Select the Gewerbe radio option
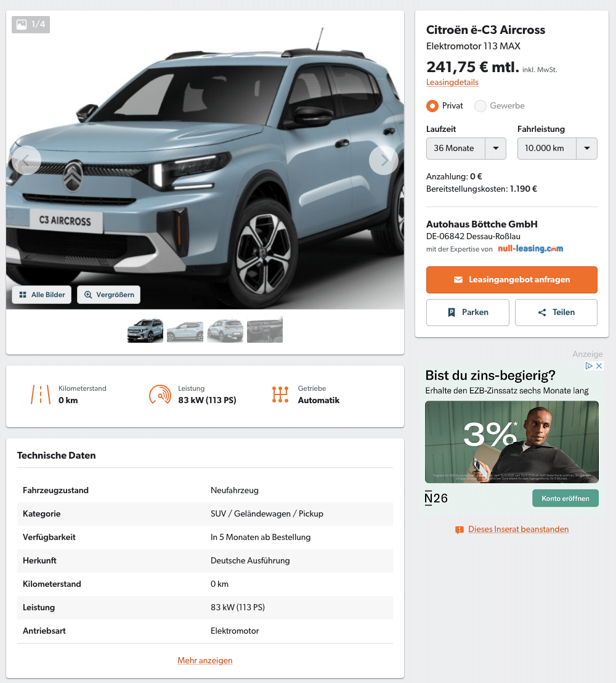This screenshot has height=683, width=616. [480, 106]
